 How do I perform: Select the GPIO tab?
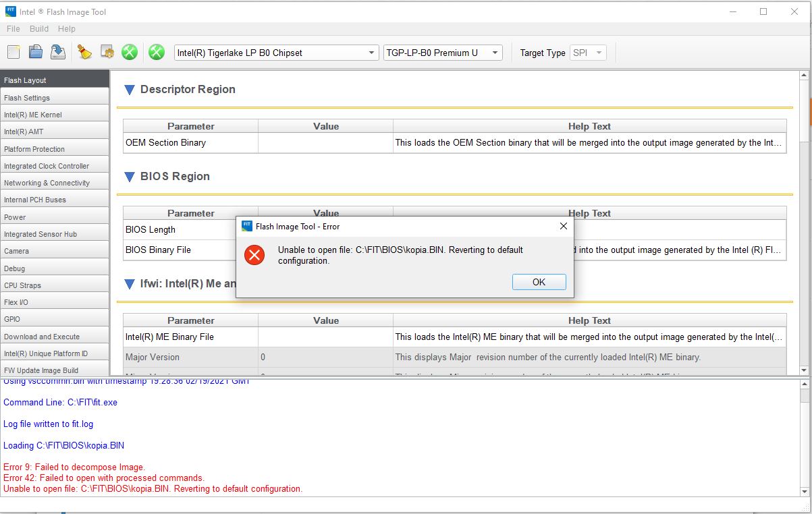point(54,319)
